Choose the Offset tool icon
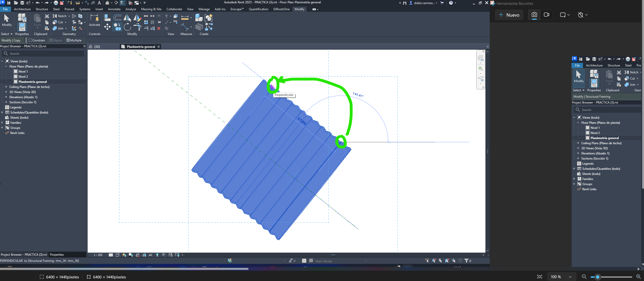The image size is (644, 281). (x=117, y=17)
